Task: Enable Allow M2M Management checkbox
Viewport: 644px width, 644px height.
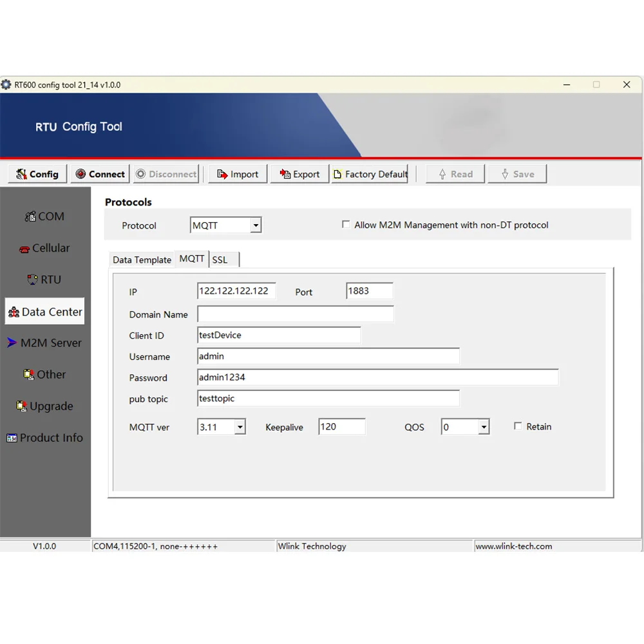Action: pos(346,225)
